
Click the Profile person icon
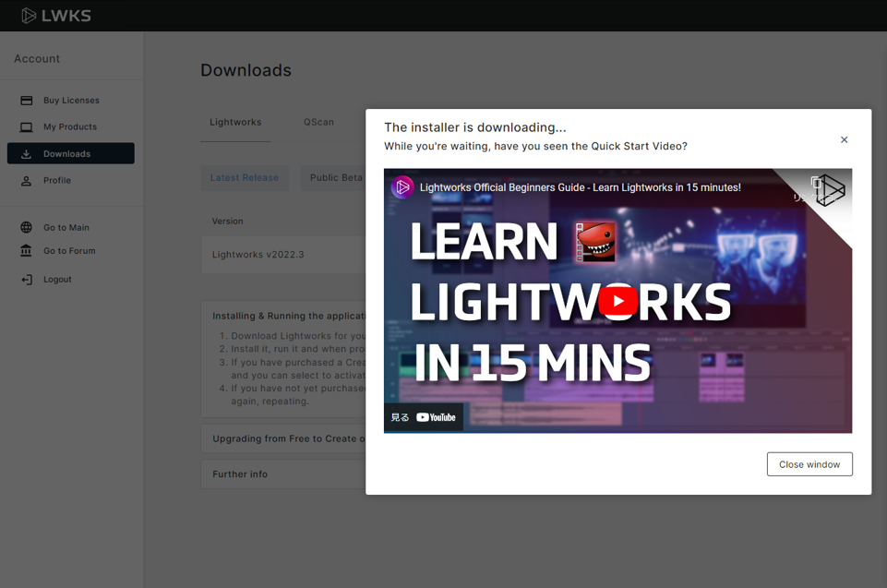[27, 181]
